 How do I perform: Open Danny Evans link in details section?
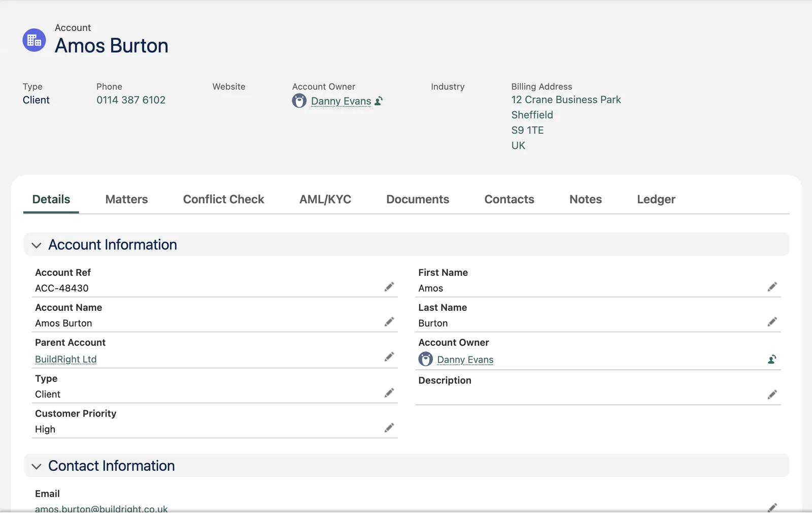point(465,360)
